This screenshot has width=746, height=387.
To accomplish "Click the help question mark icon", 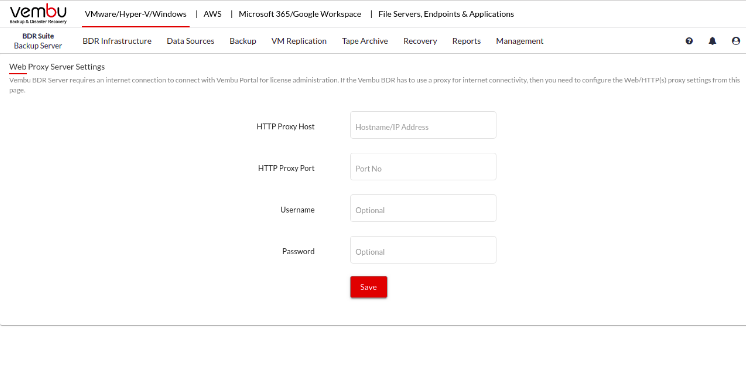I will (689, 41).
